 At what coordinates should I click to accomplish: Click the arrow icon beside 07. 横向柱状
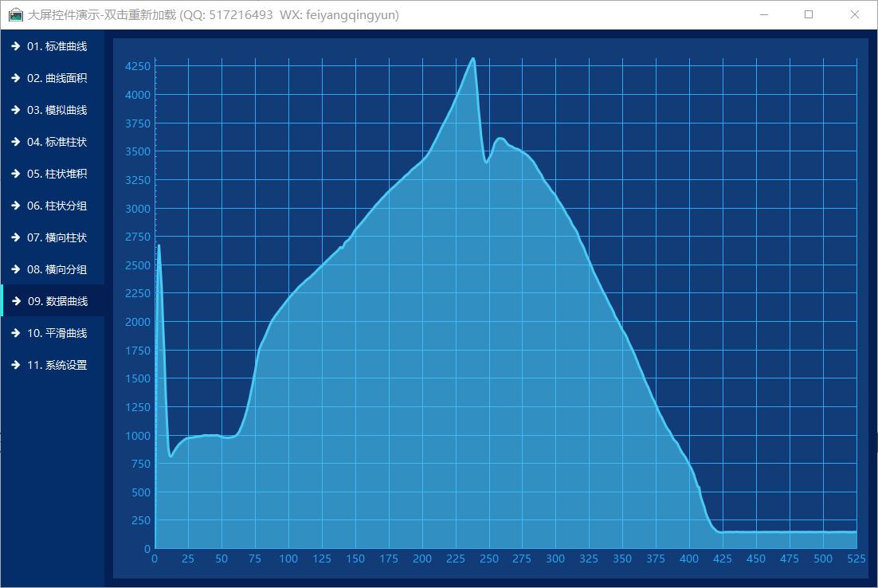point(15,237)
